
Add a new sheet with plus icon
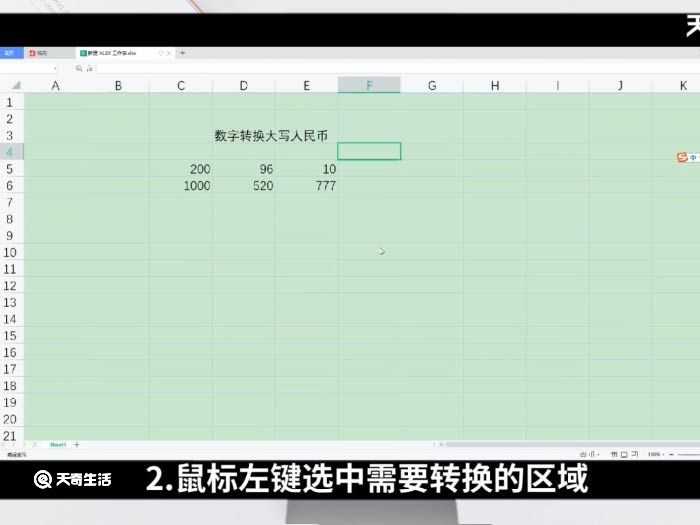(77, 445)
